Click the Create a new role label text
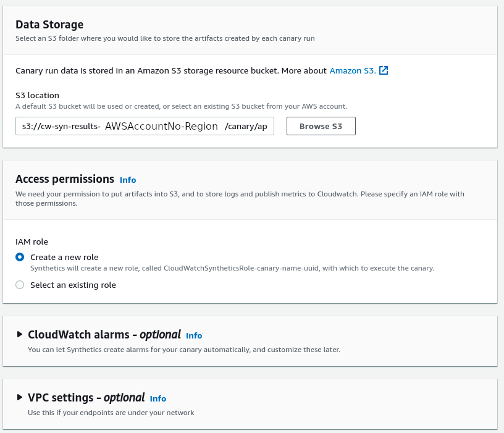Viewport: 504px width, 433px height. 64,257
